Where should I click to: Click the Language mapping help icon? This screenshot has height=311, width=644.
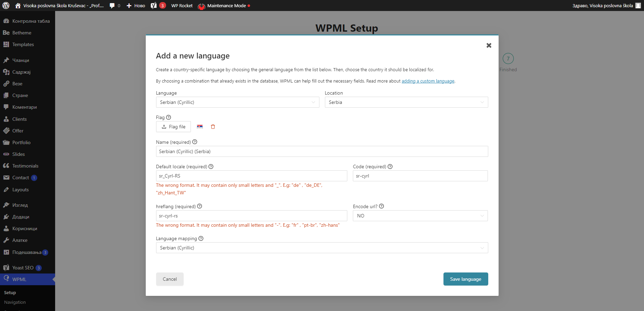pos(201,238)
